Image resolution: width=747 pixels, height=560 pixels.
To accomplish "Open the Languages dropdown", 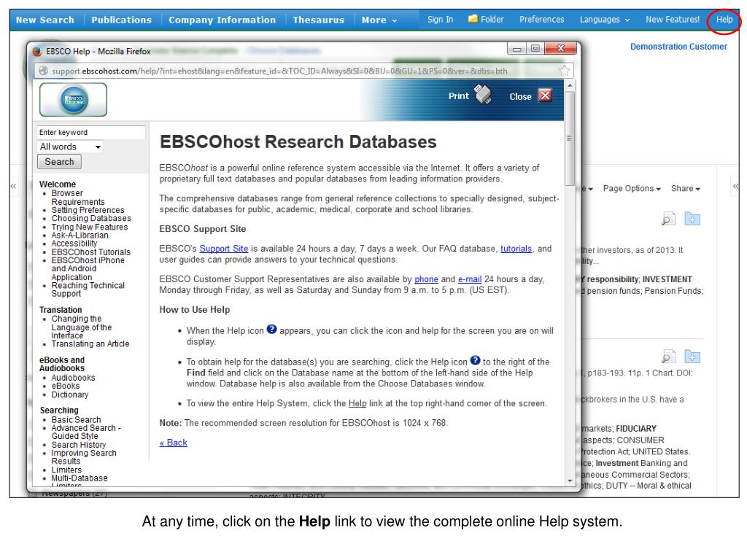I will tap(605, 20).
